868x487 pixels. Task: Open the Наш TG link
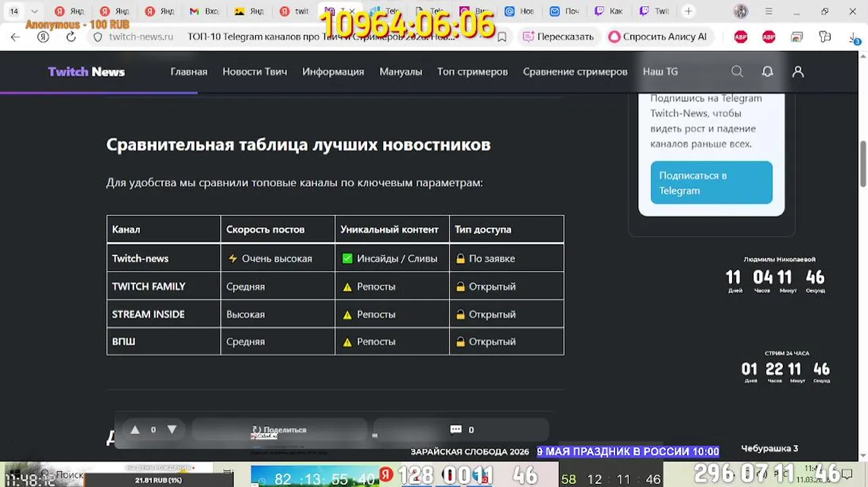(660, 72)
